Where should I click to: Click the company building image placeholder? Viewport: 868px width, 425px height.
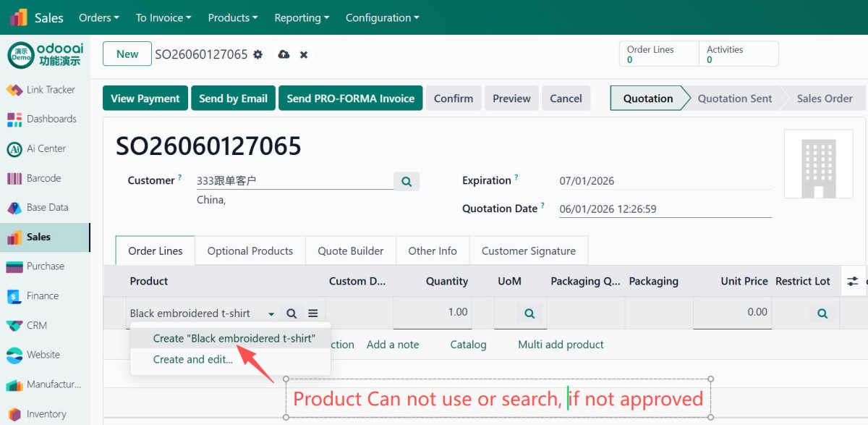point(819,164)
